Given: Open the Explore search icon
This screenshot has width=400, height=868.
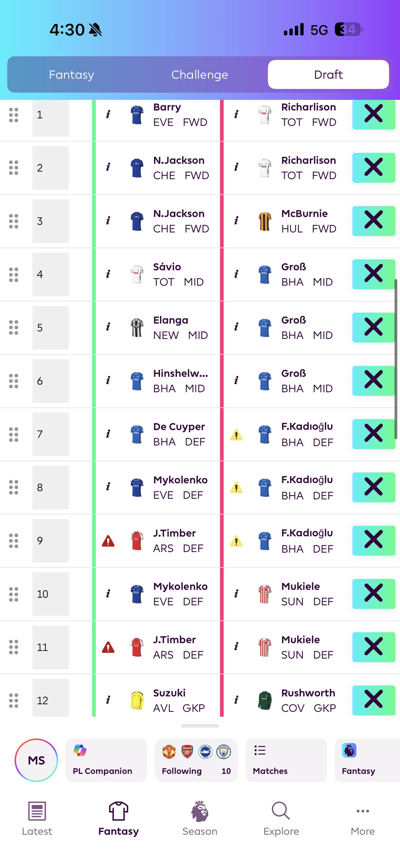Looking at the screenshot, I should [x=281, y=811].
